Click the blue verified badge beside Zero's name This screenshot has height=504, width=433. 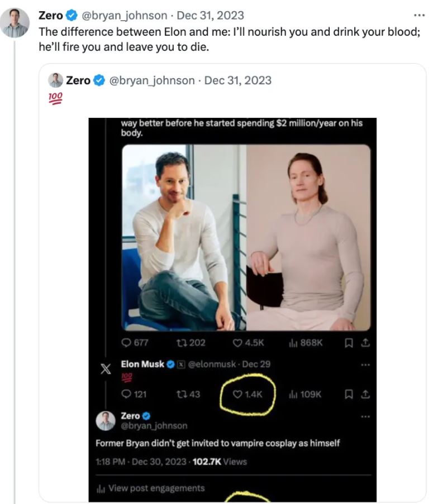click(72, 16)
